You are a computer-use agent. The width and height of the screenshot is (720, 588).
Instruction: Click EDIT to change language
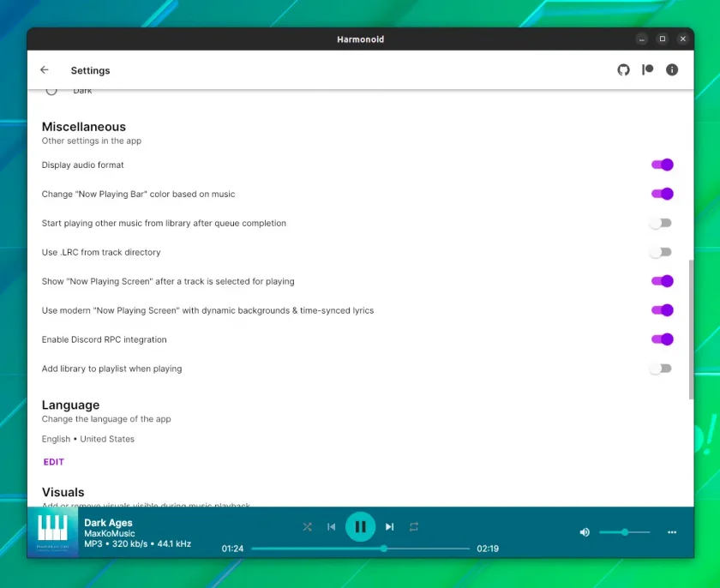(54, 462)
